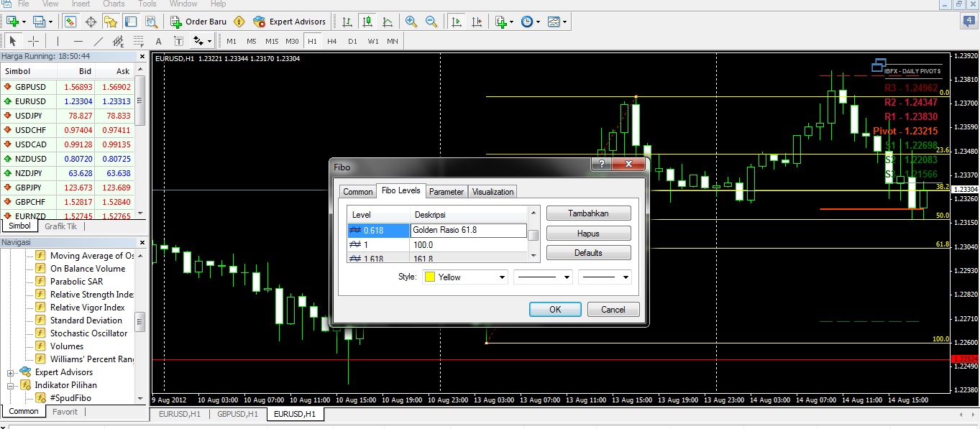Image resolution: width=980 pixels, height=429 pixels.
Task: Select the Text Label tool
Action: [x=178, y=41]
